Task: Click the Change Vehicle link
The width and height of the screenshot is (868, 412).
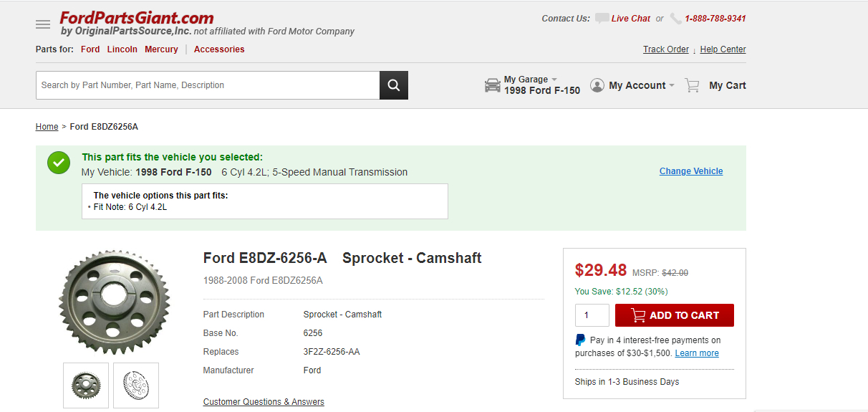Action: [691, 171]
